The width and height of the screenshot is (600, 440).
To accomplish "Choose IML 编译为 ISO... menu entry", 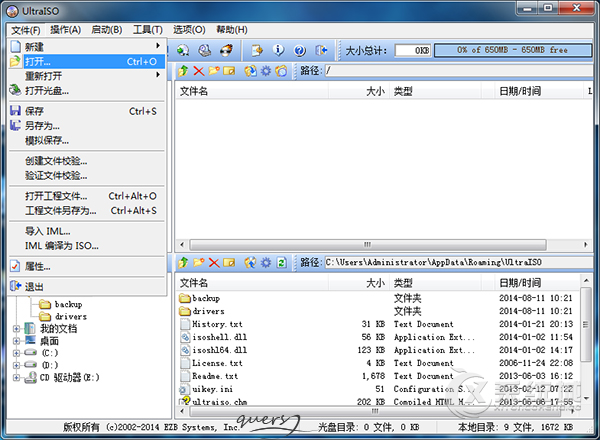I will pyautogui.click(x=87, y=246).
